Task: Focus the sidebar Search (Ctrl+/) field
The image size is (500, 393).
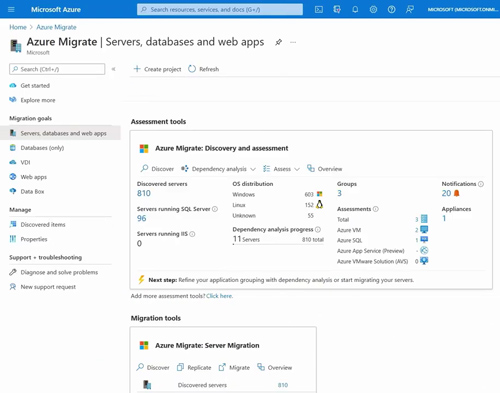Action: pos(57,69)
